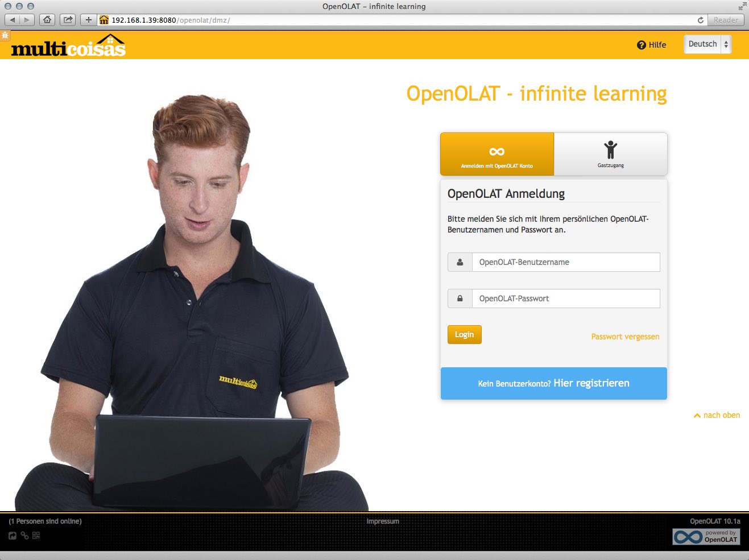
Task: Click Hier registrieren to create an account
Action: point(591,383)
